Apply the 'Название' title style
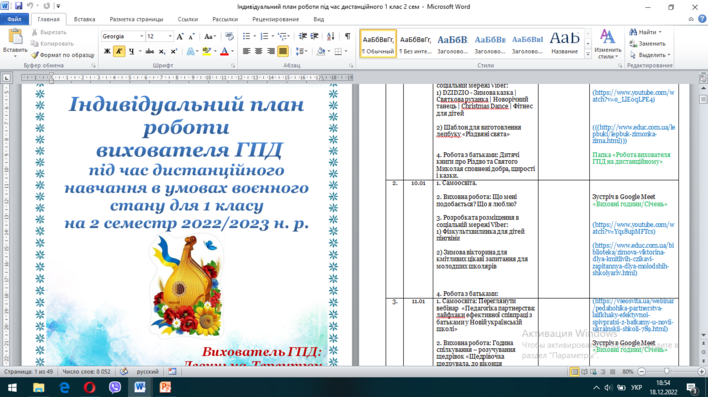Screen dimensions: 708x397 coord(564,44)
